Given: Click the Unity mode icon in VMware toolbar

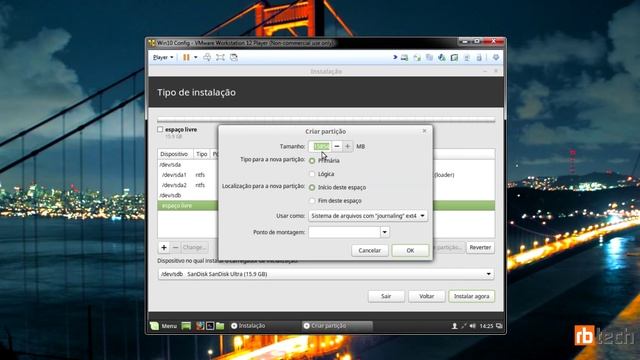Looking at the screenshot, I should [x=234, y=58].
